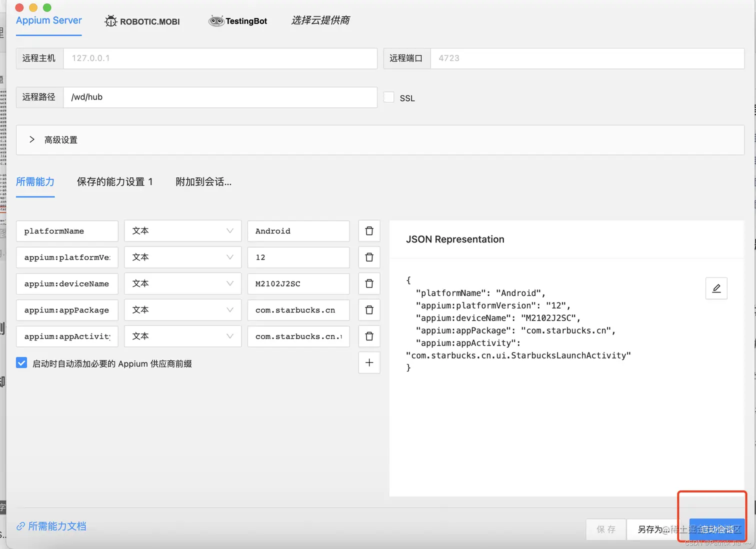Open the 所需能力文档 documentation link

tap(57, 526)
